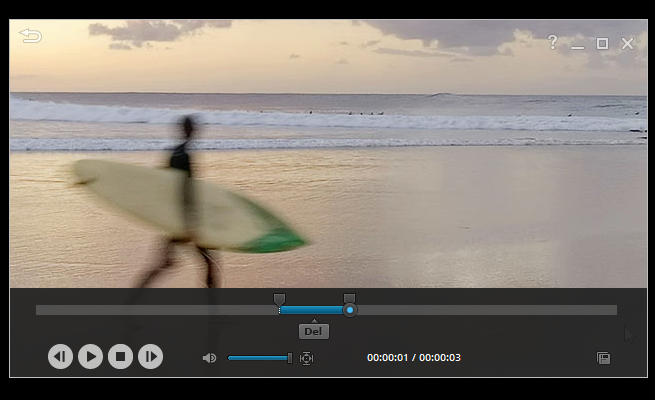Close the player window
The height and width of the screenshot is (400, 655).
point(627,43)
